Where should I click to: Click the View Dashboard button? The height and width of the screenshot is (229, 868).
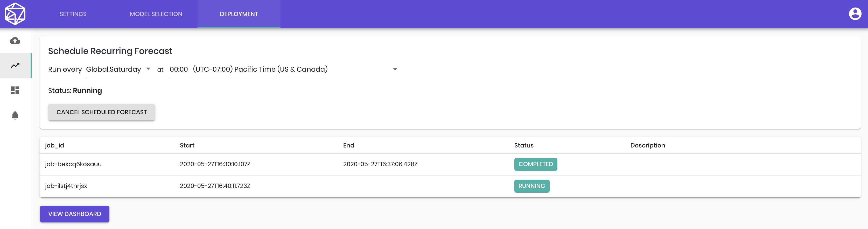pyautogui.click(x=74, y=214)
